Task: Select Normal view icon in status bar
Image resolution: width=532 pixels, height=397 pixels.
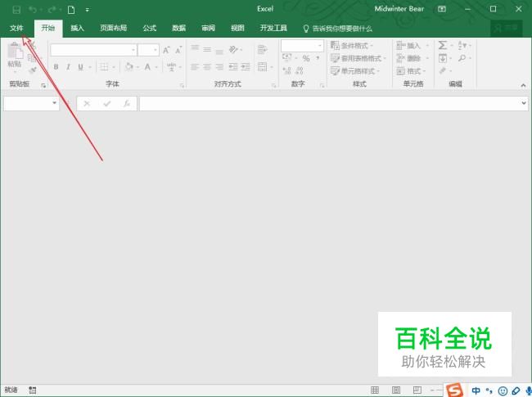Action: [375, 390]
